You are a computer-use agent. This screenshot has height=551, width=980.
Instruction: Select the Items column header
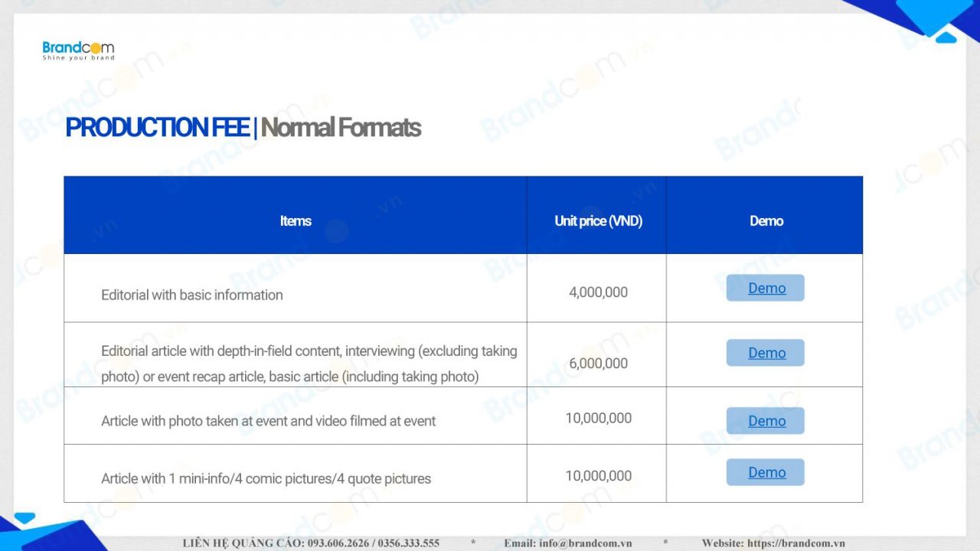(x=296, y=221)
